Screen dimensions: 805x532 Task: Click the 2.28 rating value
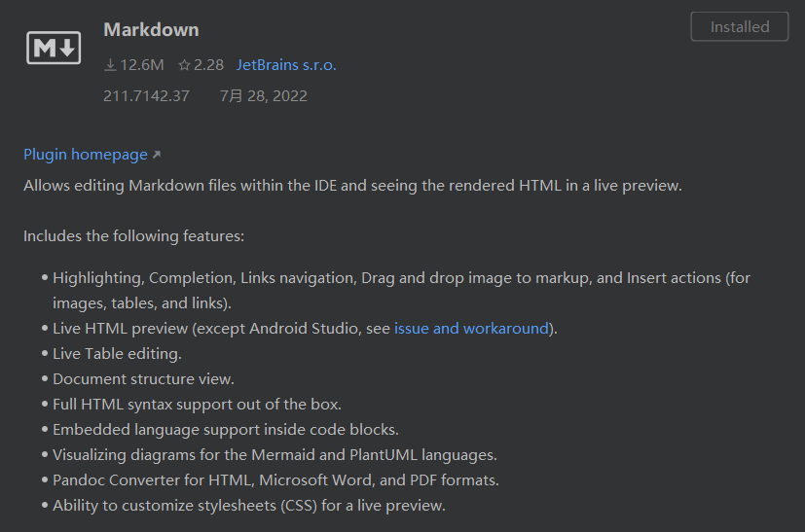[x=208, y=65]
